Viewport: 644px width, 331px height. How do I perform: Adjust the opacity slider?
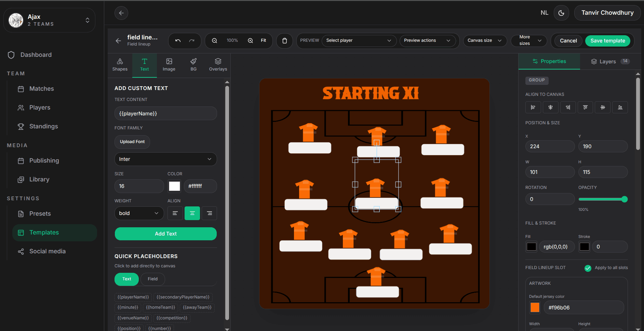(603, 199)
